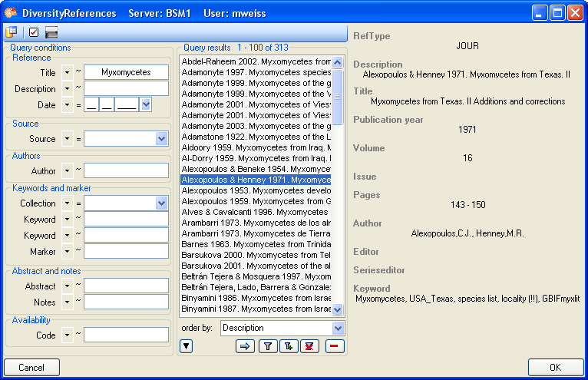The image size is (588, 380).
Task: Click the funnel with plus add-to-query button
Action: pos(289,346)
